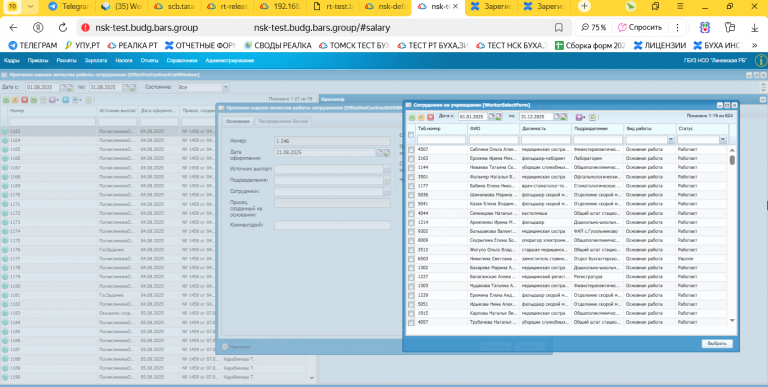Check the row for Трубачева Наталья
The image size is (768, 387).
(x=411, y=323)
